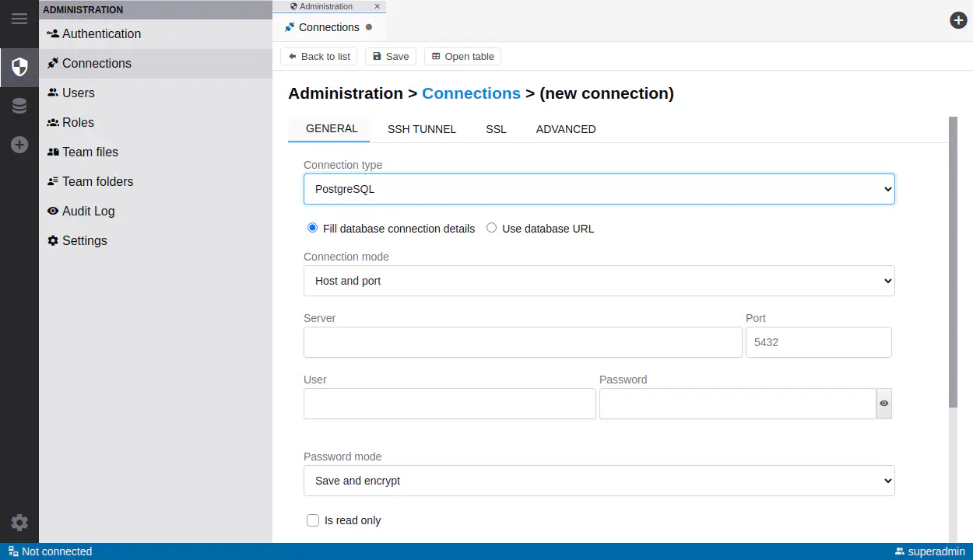Select Use database URL radio option
The height and width of the screenshot is (560, 973).
[x=491, y=228]
